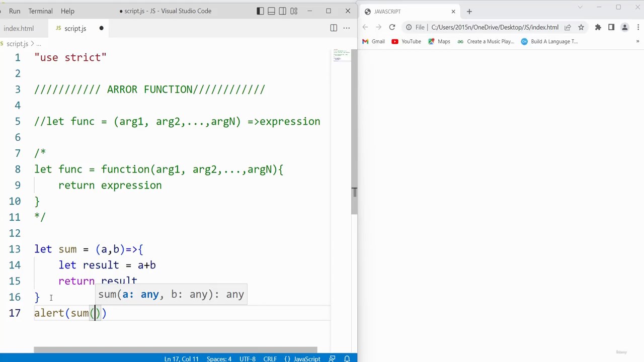Screen dimensions: 644x362
Task: Click the Chrome address bar URL
Action: (x=495, y=27)
